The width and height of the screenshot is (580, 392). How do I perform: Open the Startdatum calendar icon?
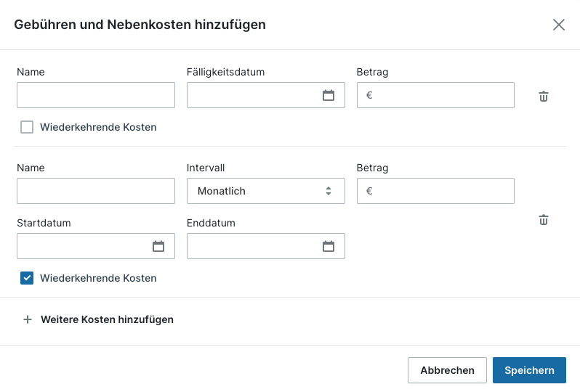pos(158,246)
